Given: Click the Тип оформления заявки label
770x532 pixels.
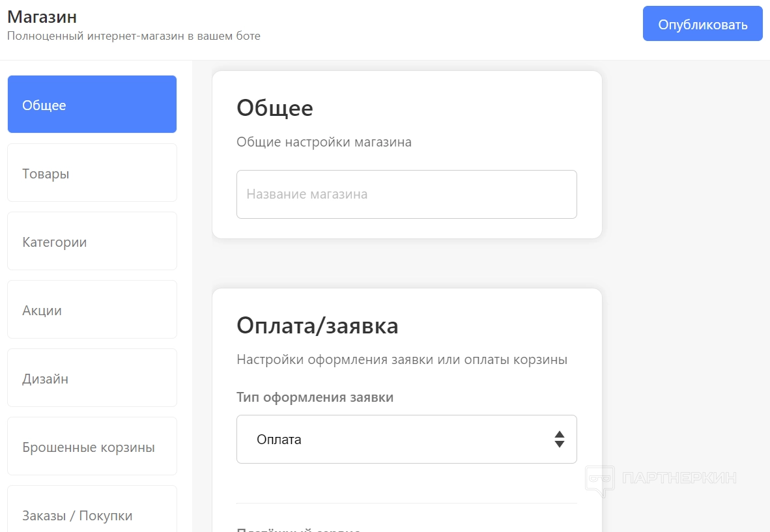Looking at the screenshot, I should coord(315,397).
